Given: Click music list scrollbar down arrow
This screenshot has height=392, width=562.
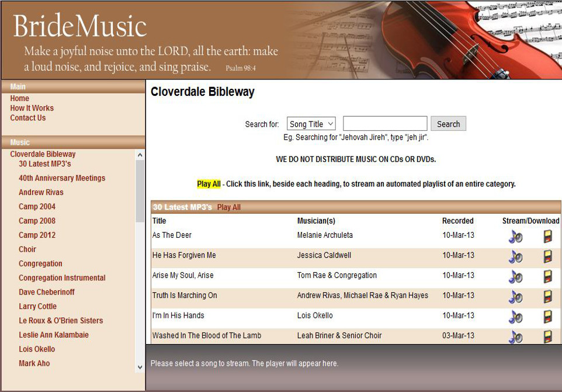Looking at the screenshot, I should point(140,367).
